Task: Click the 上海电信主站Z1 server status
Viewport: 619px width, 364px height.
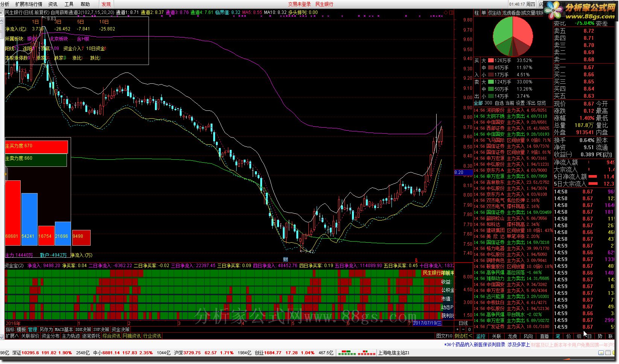Action: 394,353
